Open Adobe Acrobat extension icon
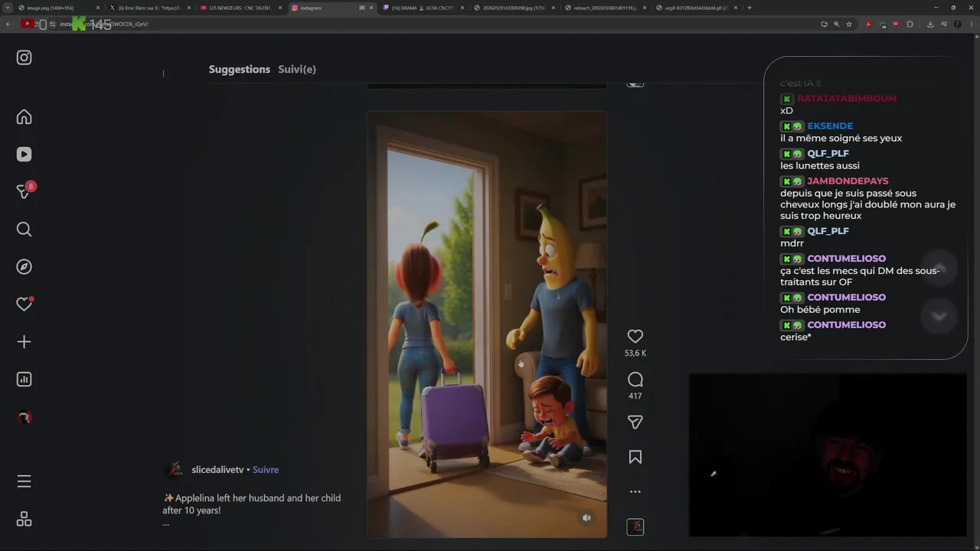The height and width of the screenshot is (551, 980). click(x=868, y=24)
